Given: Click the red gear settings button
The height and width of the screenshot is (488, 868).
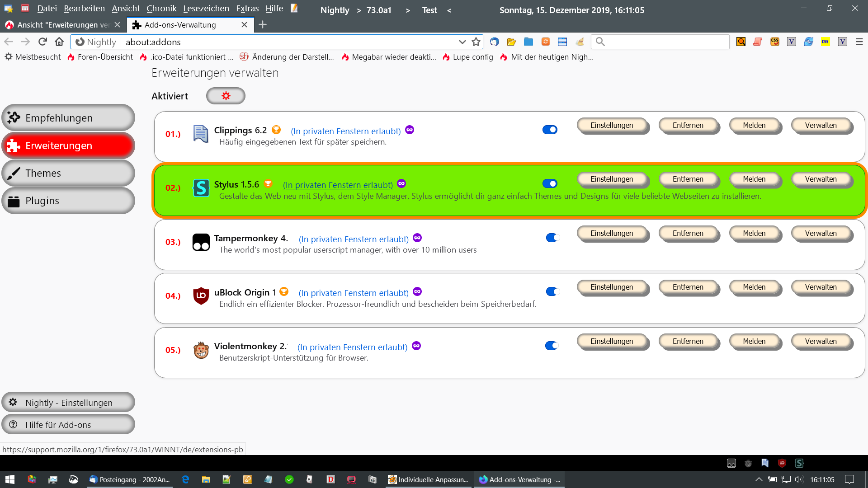Looking at the screenshot, I should (226, 96).
